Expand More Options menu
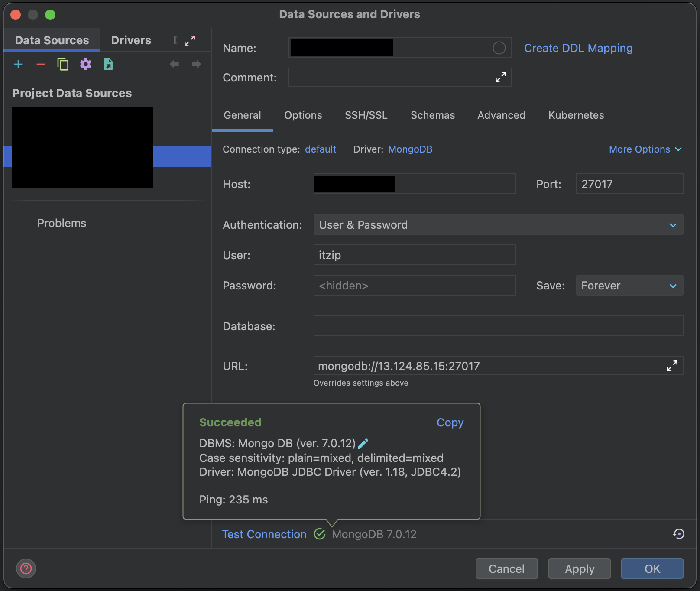Image resolution: width=700 pixels, height=591 pixels. click(645, 149)
